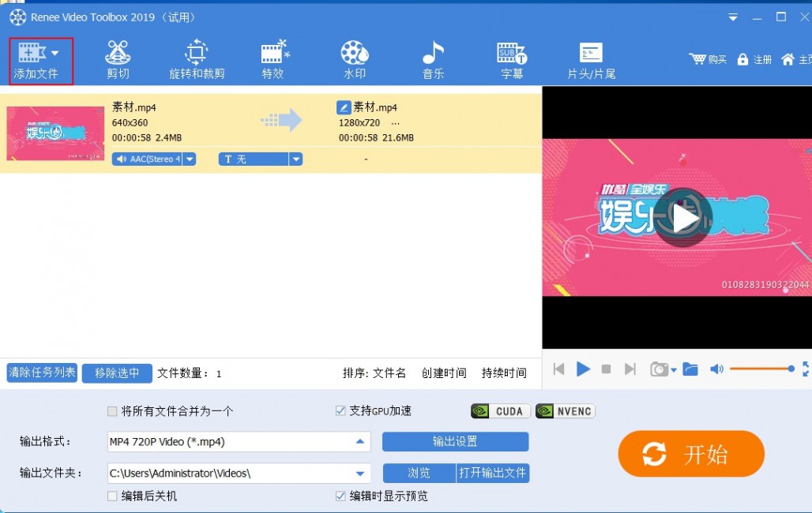
Task: Adjust the orange volume slider
Action: (x=761, y=369)
